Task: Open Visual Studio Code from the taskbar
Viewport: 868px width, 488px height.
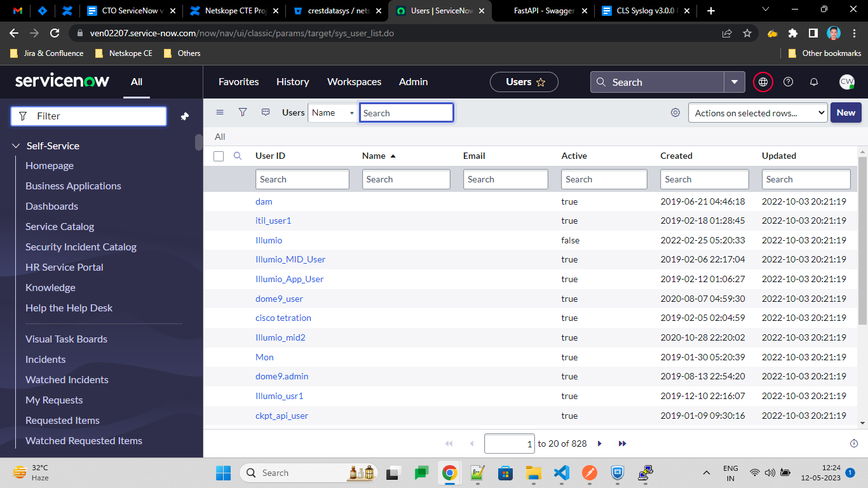Action: [x=560, y=473]
